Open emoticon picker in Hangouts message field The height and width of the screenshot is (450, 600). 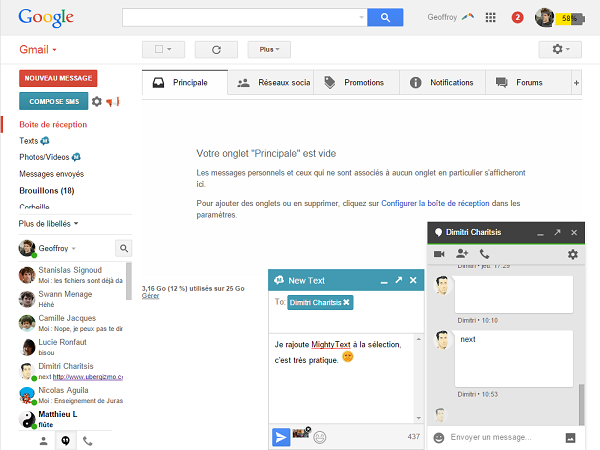pos(439,437)
